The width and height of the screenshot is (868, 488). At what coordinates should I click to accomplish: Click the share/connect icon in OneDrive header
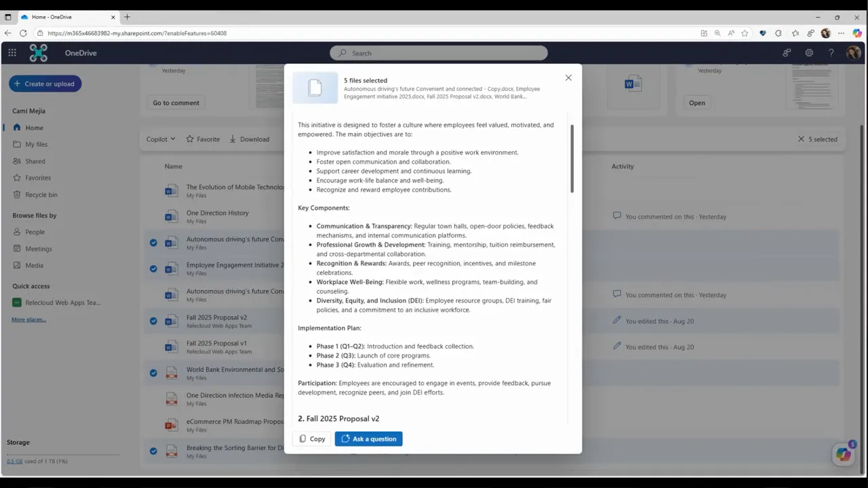(787, 53)
